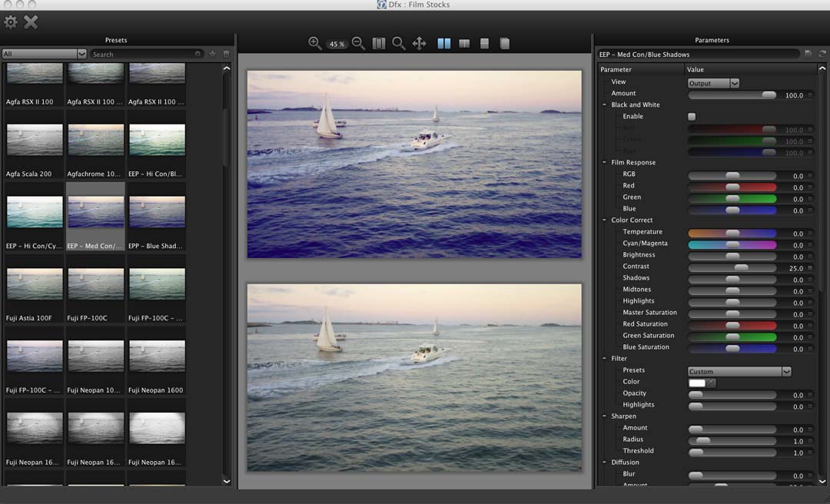
Task: Click the presets list scroll up arrow
Action: coord(227,68)
